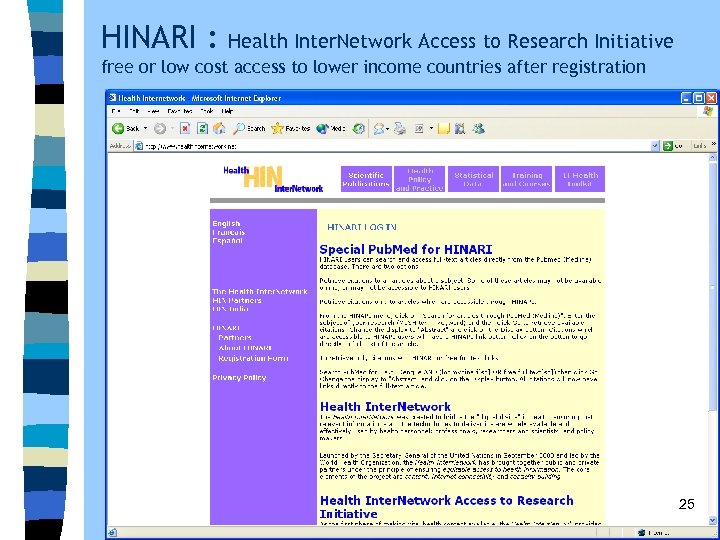Click Health InterNetwork Access to Research Initiative heading
The image size is (720, 540).
click(446, 507)
